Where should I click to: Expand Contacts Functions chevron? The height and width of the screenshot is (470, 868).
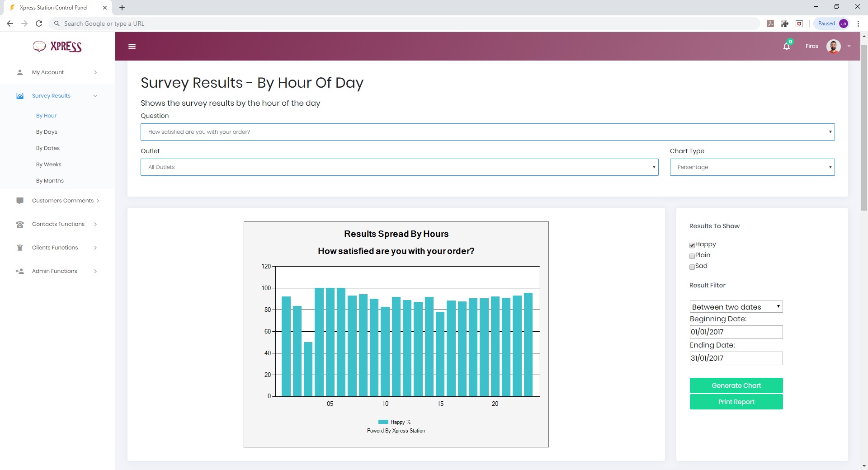95,224
